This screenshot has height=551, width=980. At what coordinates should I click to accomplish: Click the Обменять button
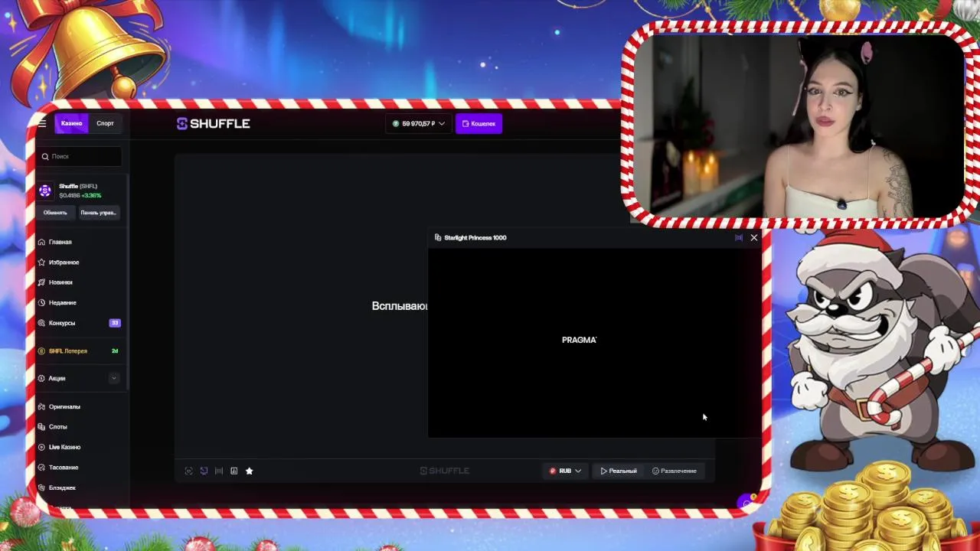pyautogui.click(x=55, y=213)
